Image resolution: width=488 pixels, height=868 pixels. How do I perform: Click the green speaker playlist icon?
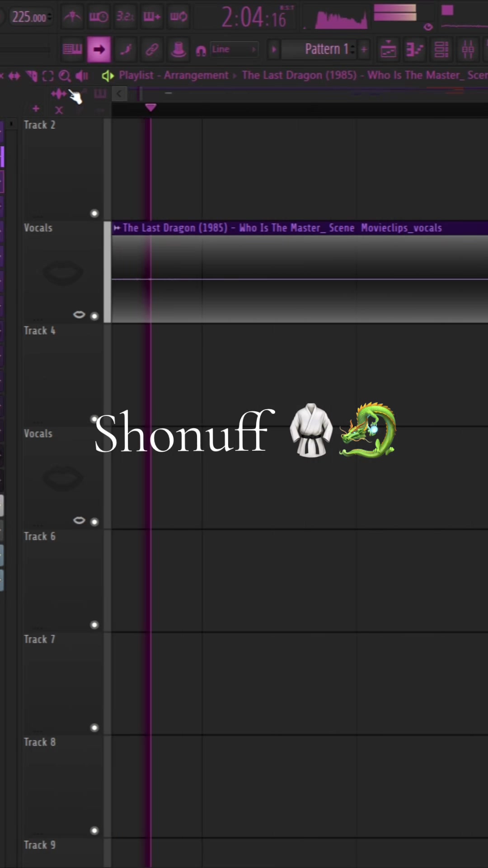click(108, 76)
